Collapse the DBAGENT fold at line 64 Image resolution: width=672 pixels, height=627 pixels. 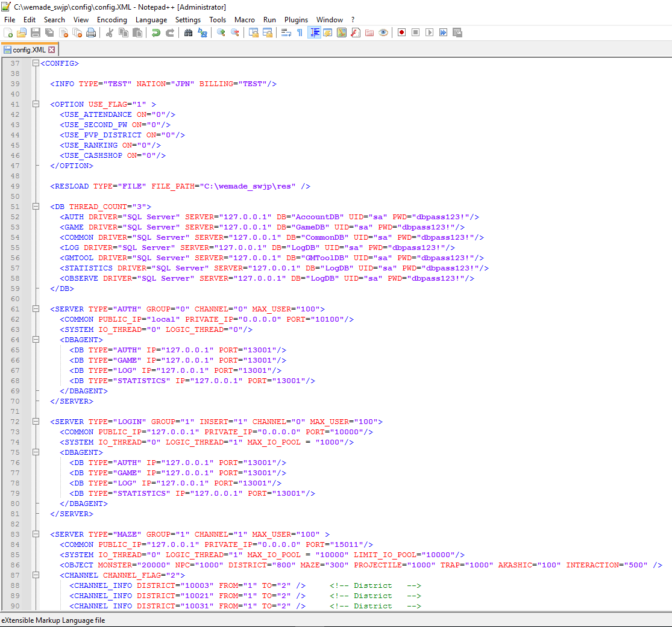pos(36,340)
